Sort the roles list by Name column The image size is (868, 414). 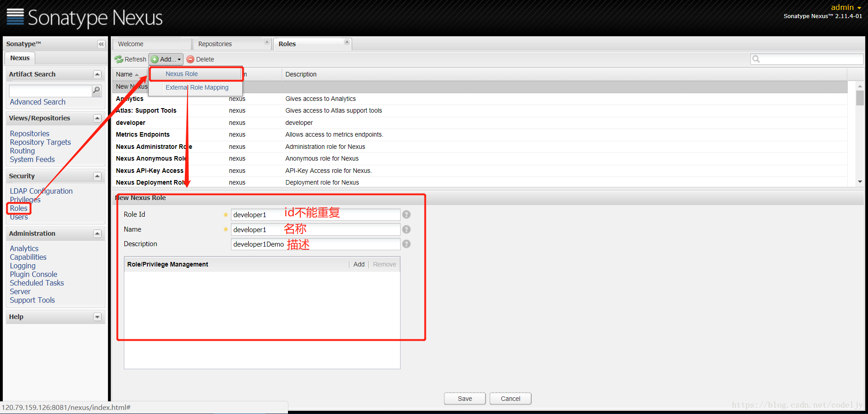[x=131, y=74]
